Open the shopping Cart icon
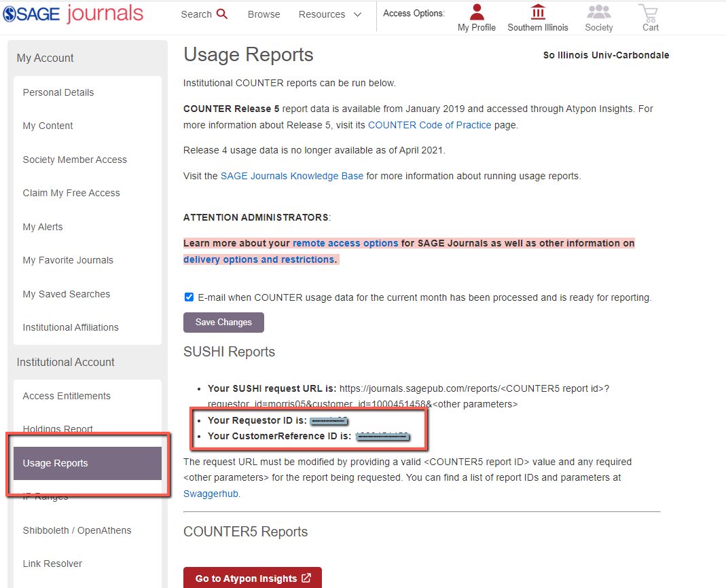 tap(649, 13)
